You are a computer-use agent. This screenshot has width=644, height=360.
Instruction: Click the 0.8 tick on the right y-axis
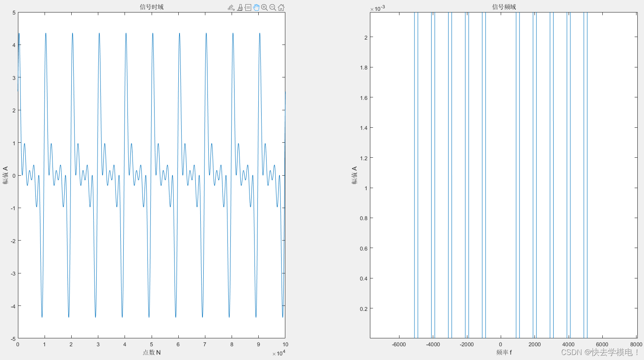click(x=364, y=218)
